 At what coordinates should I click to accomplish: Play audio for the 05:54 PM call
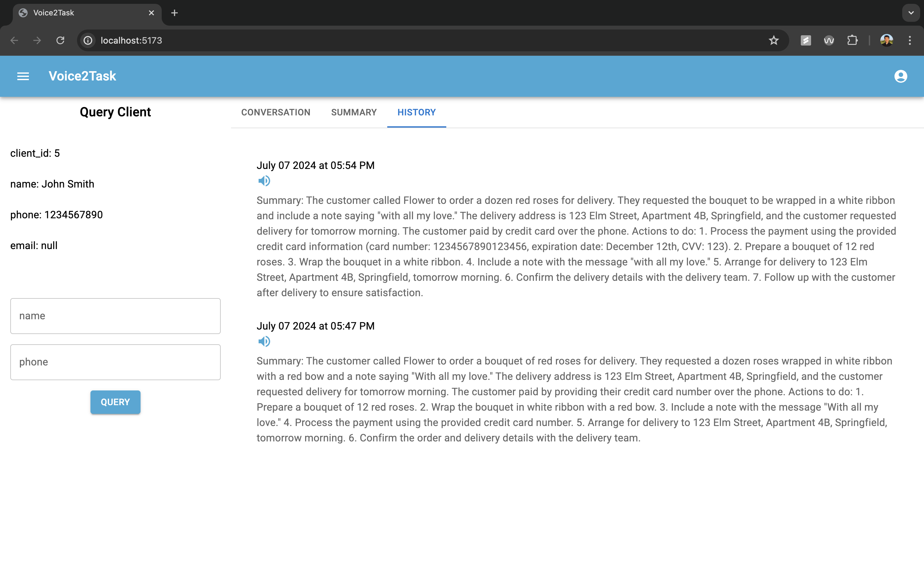(264, 181)
